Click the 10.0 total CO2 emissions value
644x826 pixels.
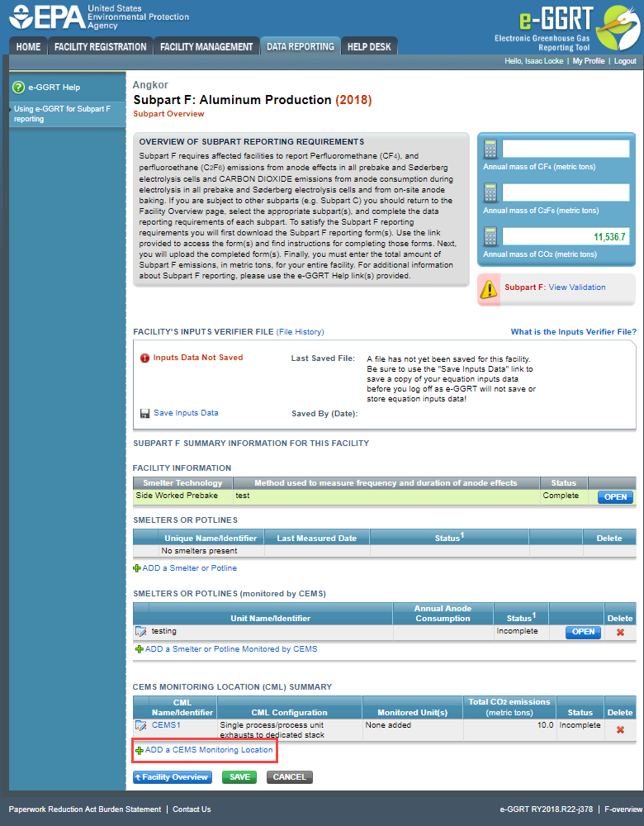click(x=545, y=725)
